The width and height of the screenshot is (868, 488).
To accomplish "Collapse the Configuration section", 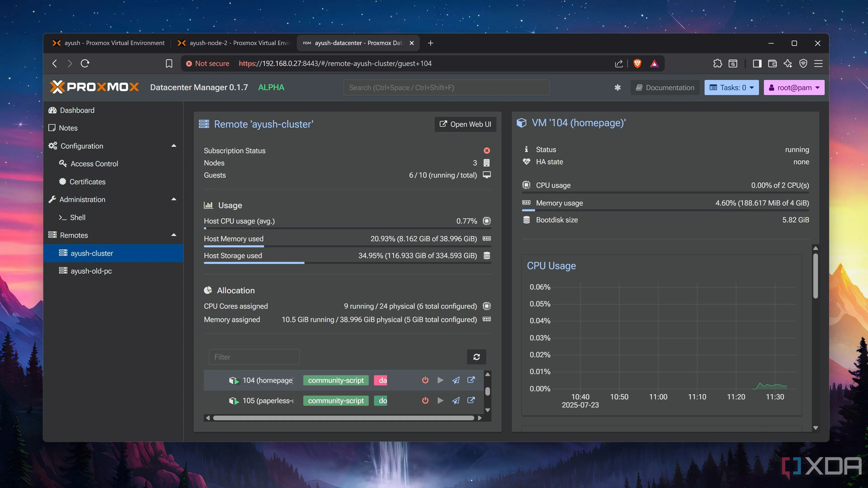I will pos(174,146).
